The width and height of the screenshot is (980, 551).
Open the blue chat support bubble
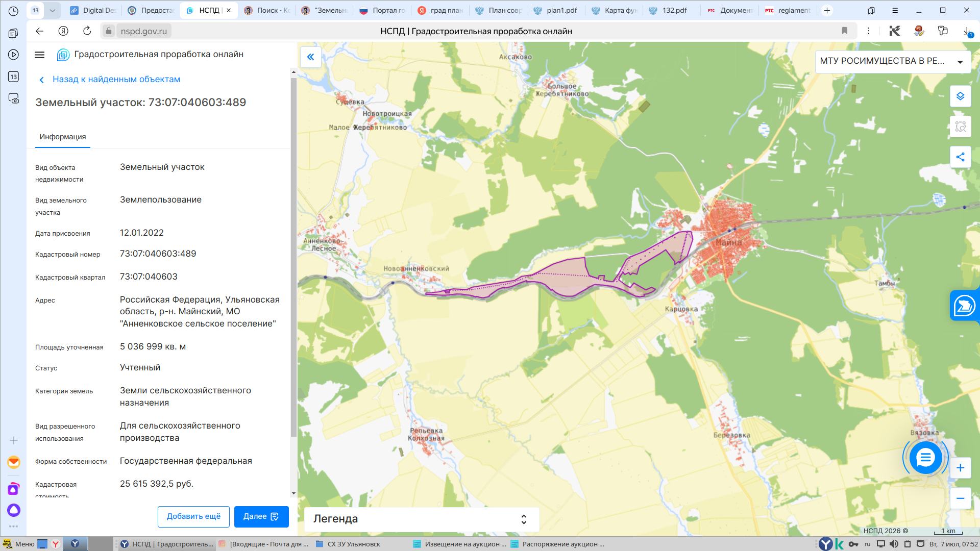click(x=925, y=458)
